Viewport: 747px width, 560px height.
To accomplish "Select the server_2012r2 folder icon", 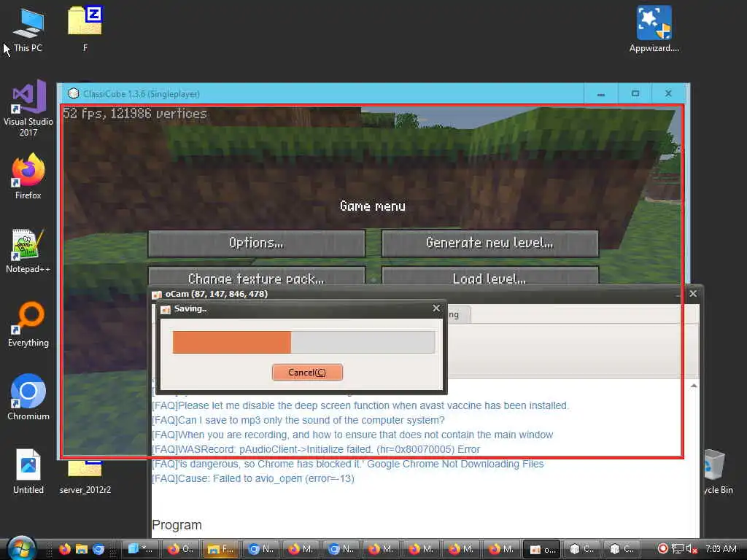I will [85, 476].
